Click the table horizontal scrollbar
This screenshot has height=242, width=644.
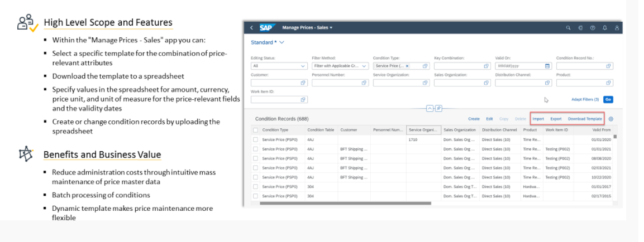point(346,204)
